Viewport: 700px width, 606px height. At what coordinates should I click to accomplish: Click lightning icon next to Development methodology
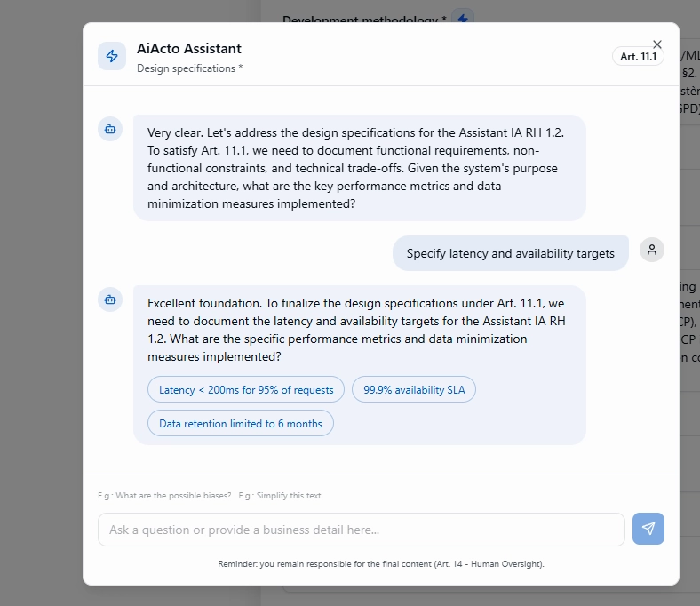[463, 18]
